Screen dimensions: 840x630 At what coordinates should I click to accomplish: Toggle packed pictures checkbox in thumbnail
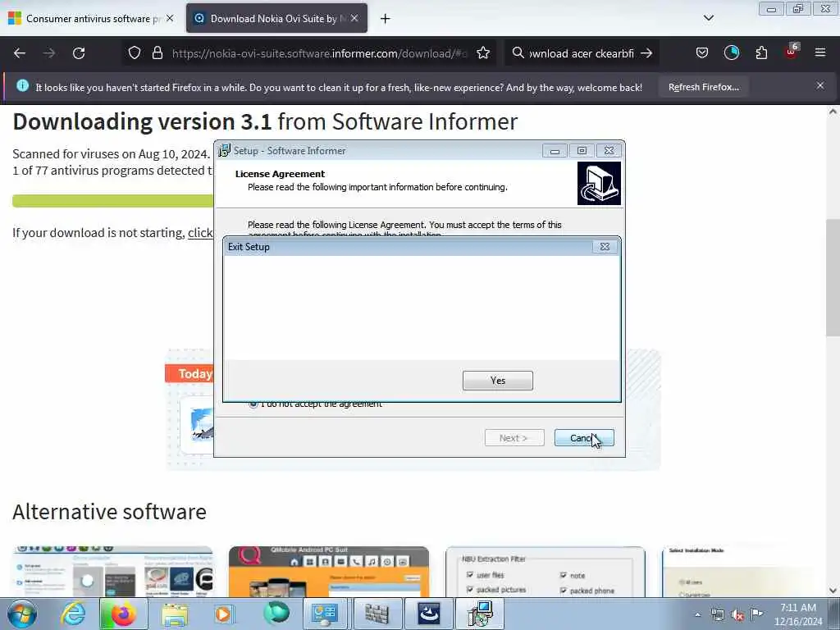pyautogui.click(x=470, y=589)
